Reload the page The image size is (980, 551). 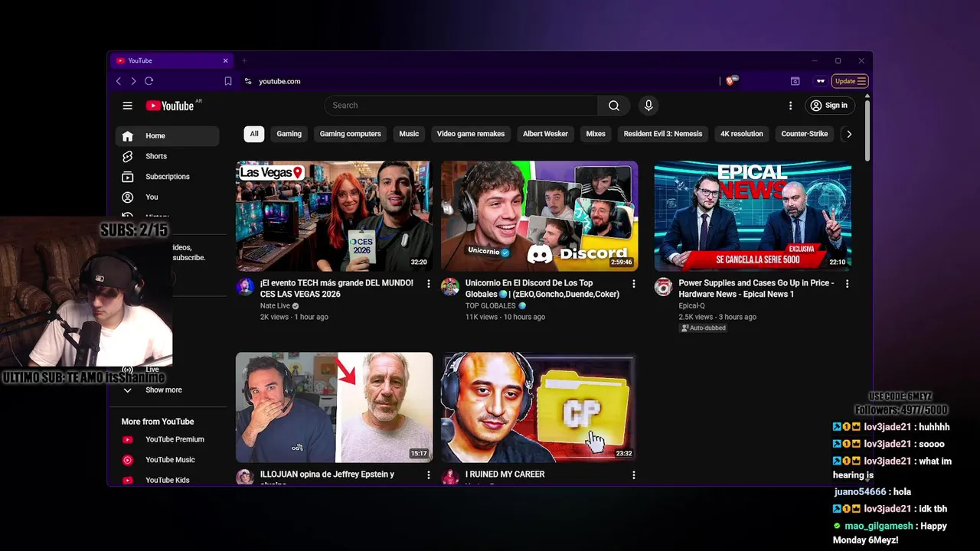[149, 81]
